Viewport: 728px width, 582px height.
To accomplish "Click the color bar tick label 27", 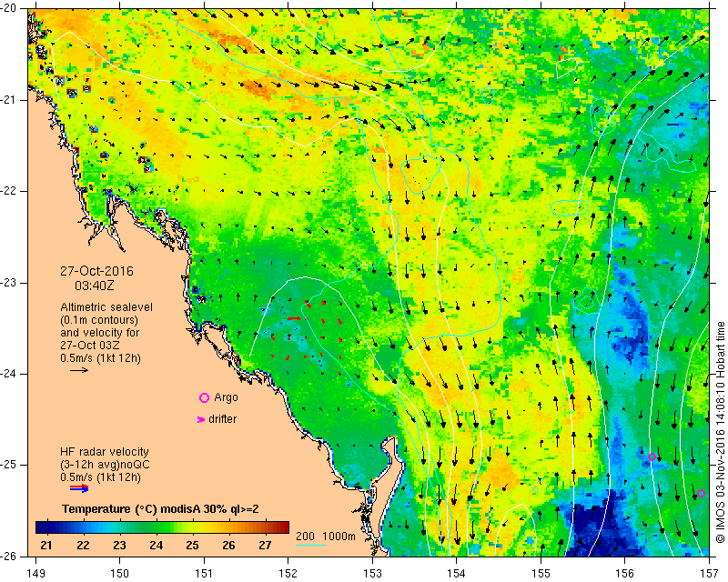I will [x=265, y=546].
